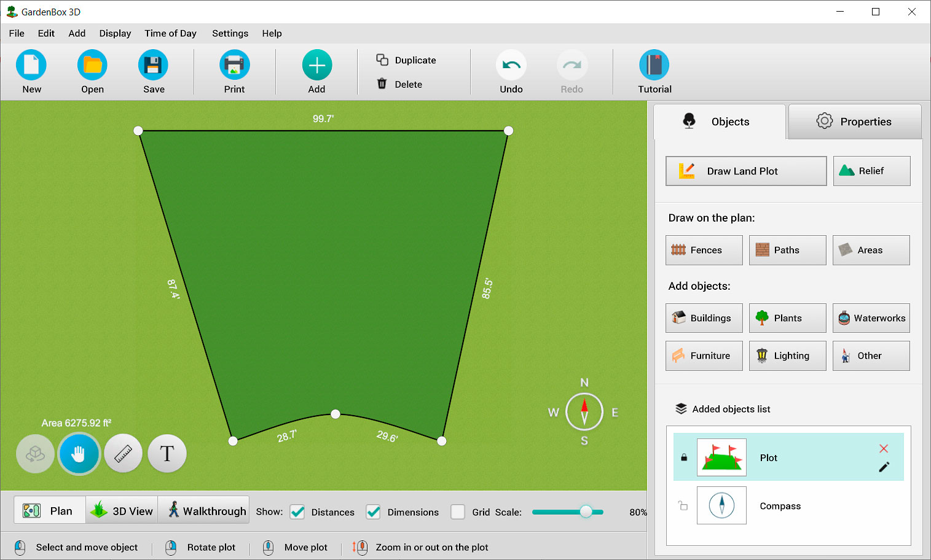Screen dimensions: 931x560
Task: Click the bottom-right plot corner node
Action: pyautogui.click(x=441, y=441)
